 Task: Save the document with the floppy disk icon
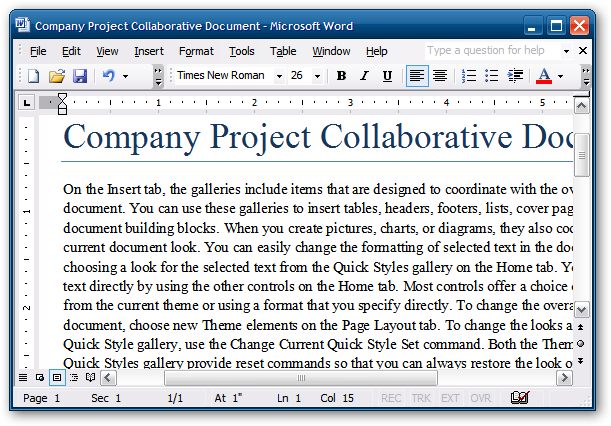(80, 76)
